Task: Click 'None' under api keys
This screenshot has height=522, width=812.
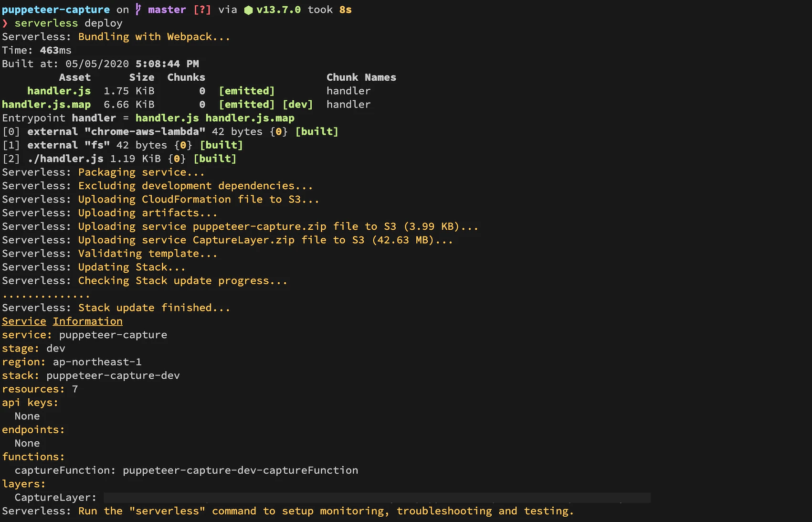Action: tap(27, 416)
